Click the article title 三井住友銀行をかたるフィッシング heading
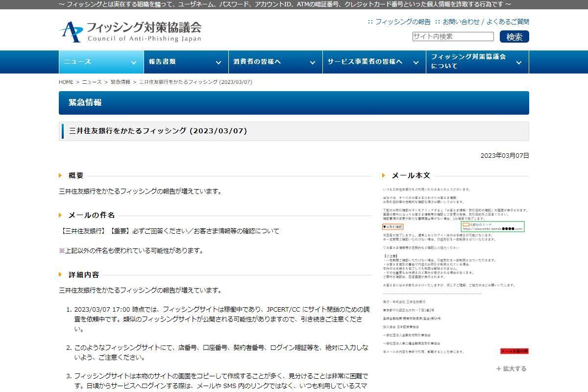This screenshot has width=588, height=392. (x=158, y=131)
